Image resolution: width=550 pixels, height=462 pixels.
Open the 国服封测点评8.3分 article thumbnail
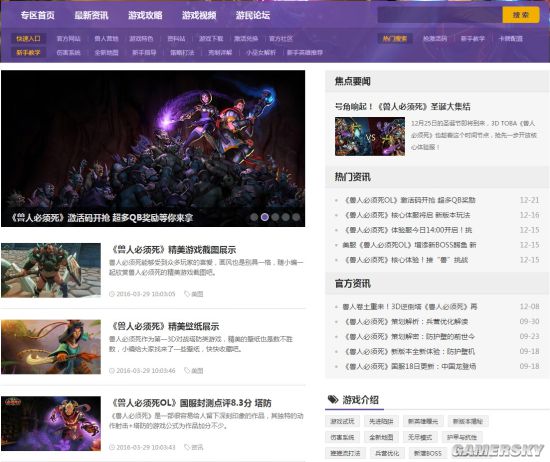pyautogui.click(x=51, y=423)
